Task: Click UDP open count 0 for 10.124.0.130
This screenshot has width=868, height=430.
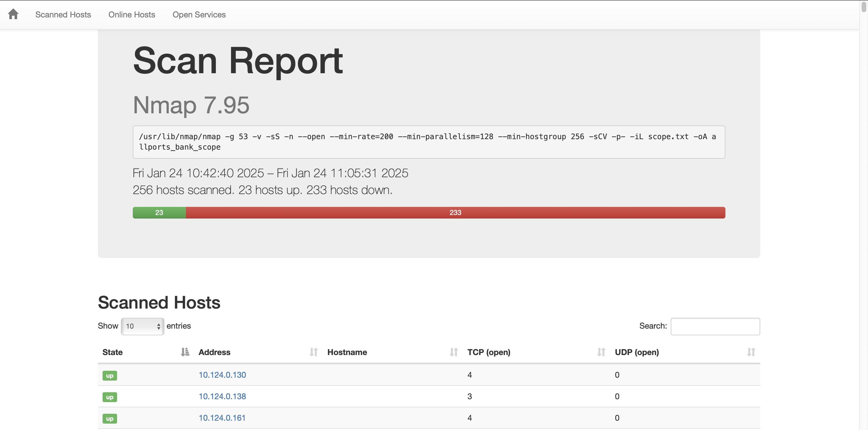Action: click(617, 375)
